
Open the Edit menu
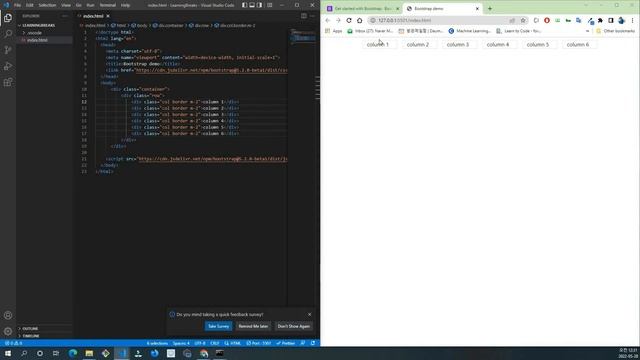pos(30,5)
